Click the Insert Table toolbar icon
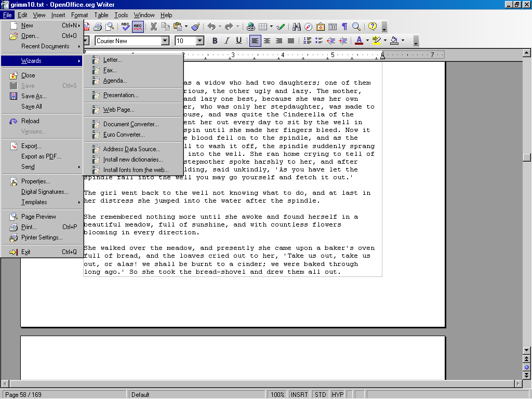The image size is (532, 399). tap(262, 26)
